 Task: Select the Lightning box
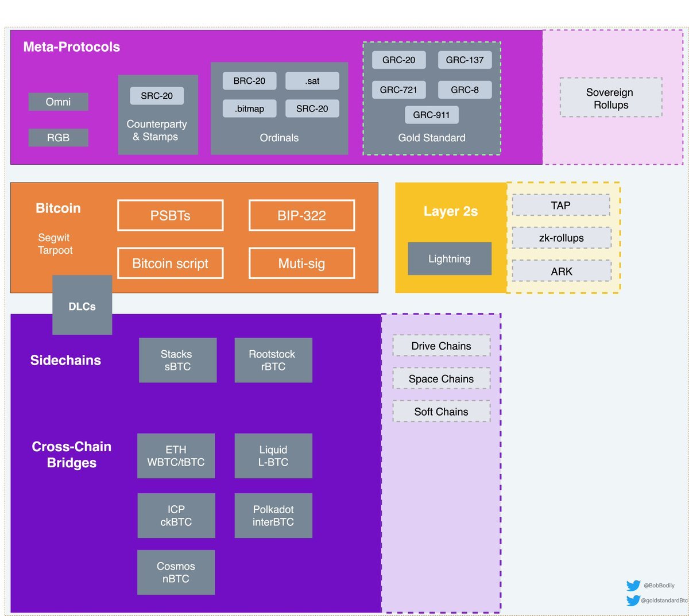(x=450, y=258)
